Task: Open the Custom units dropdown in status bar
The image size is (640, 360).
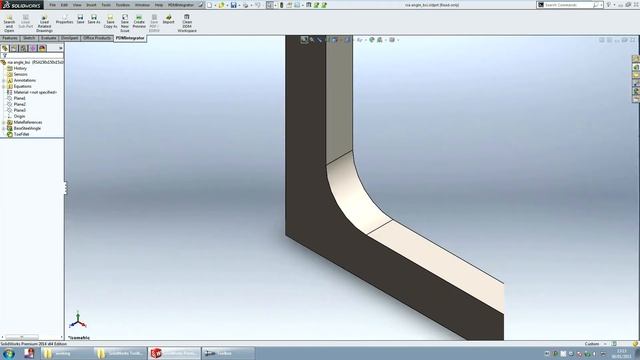Action: [605, 344]
